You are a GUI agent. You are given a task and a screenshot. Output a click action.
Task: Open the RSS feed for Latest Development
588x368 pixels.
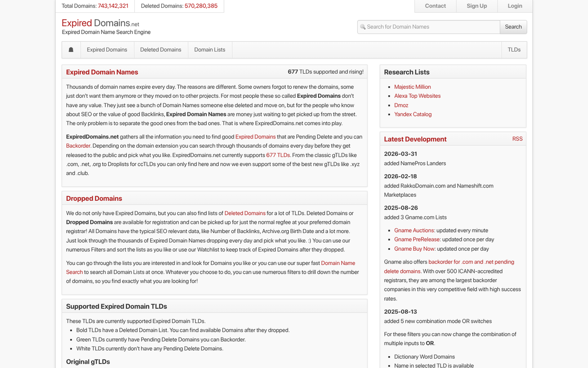[x=517, y=139]
